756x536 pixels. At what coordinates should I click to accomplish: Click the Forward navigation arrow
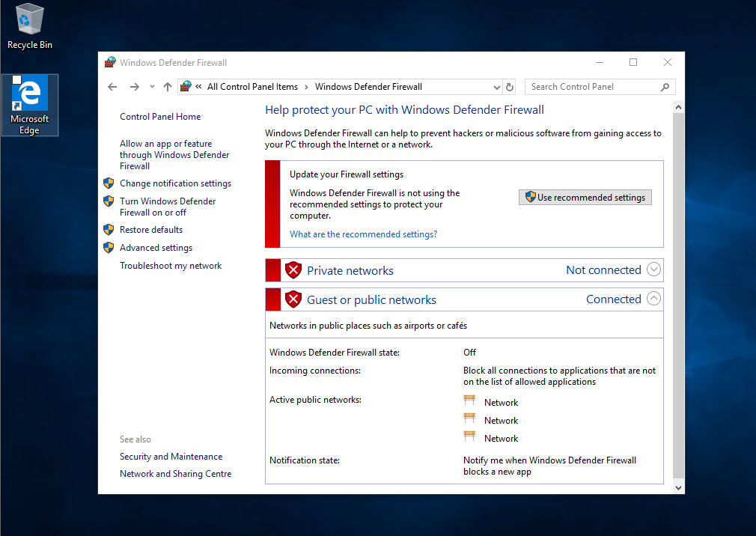[135, 87]
